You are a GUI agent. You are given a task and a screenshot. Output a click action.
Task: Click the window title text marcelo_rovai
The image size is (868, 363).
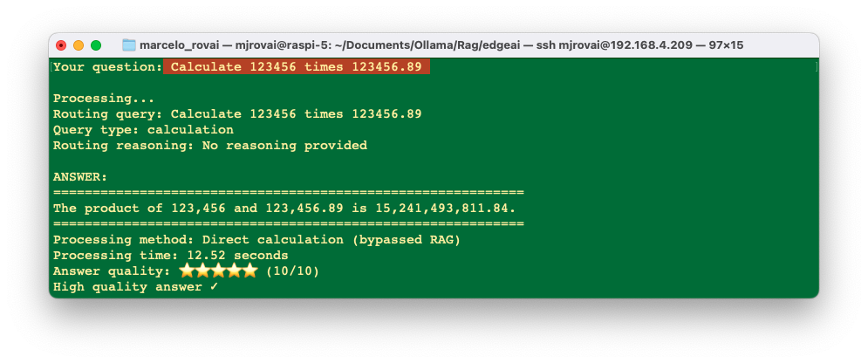178,45
